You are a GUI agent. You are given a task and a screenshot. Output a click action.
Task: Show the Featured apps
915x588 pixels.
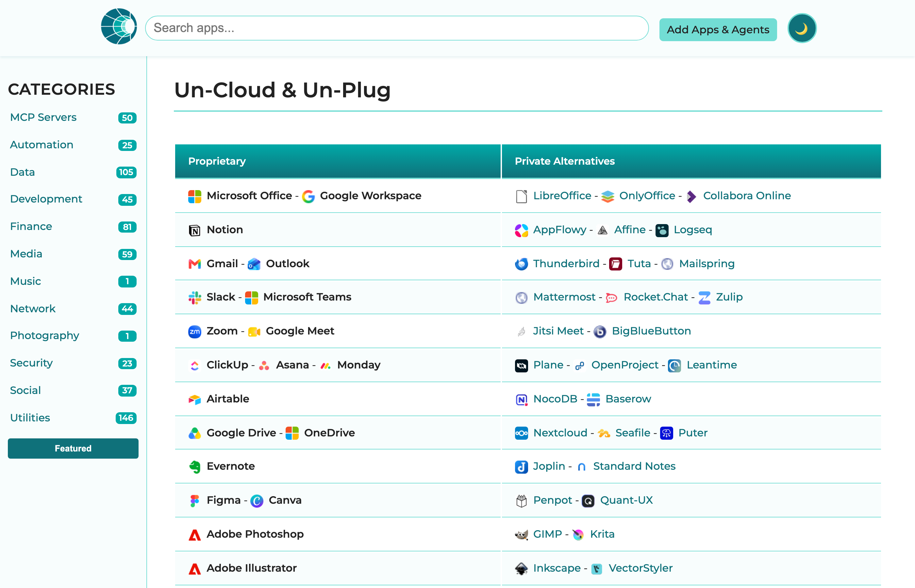tap(73, 448)
